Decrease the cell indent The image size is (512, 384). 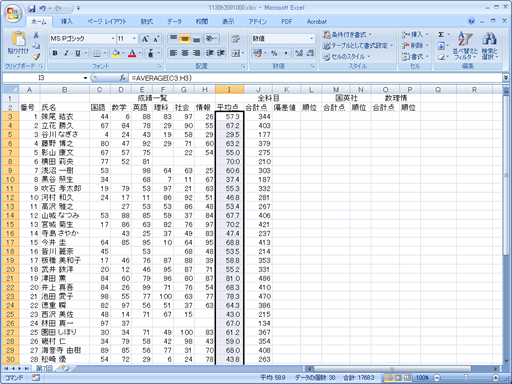pos(210,53)
